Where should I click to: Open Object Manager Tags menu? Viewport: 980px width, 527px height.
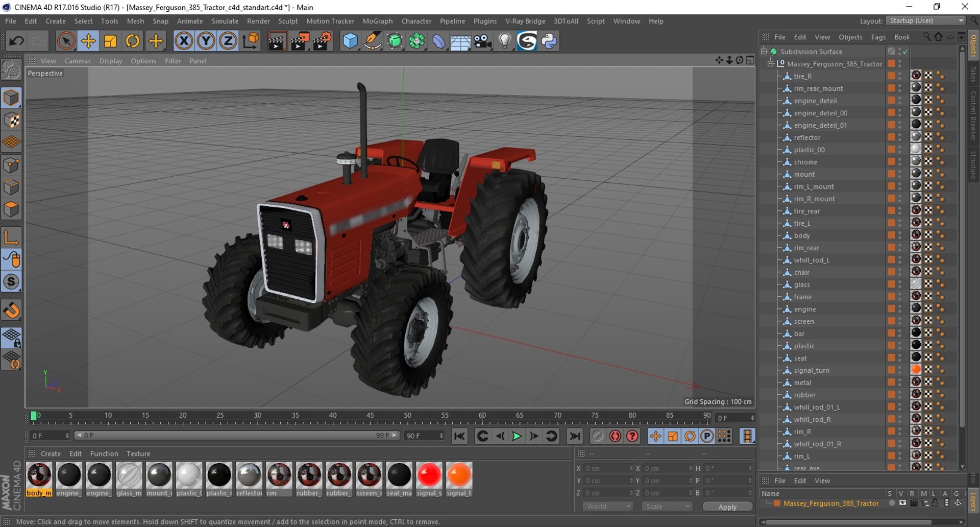tap(878, 37)
